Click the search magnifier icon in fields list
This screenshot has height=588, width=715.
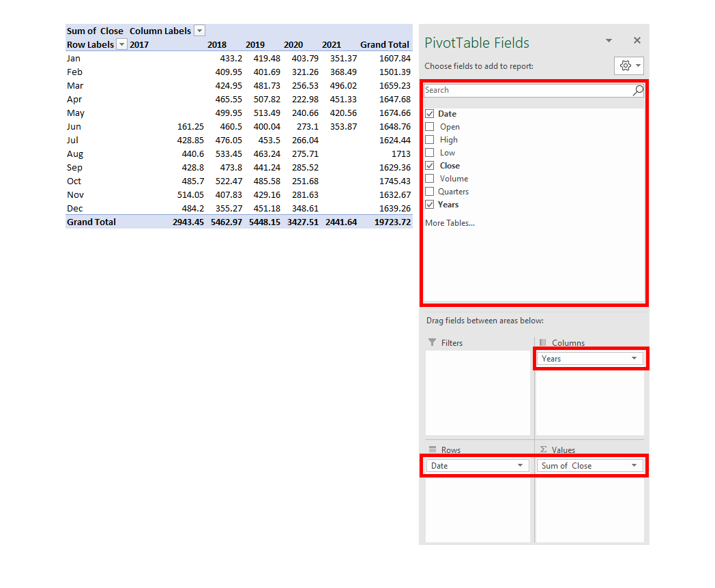point(638,90)
